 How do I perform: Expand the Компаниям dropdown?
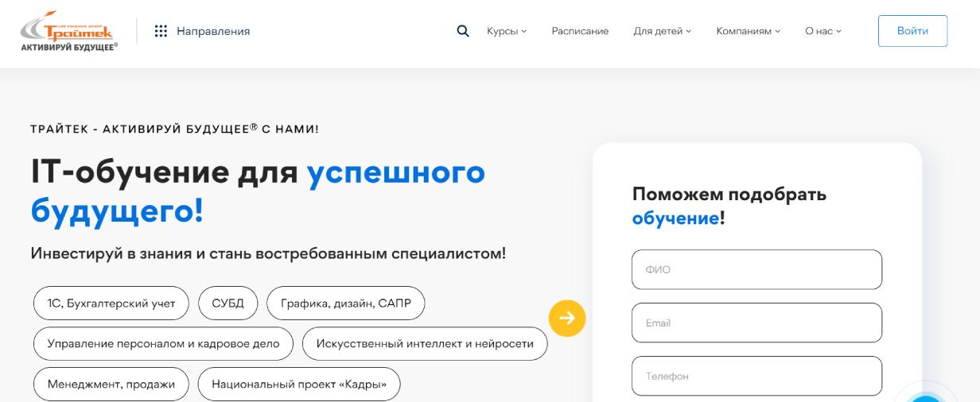coord(749,31)
